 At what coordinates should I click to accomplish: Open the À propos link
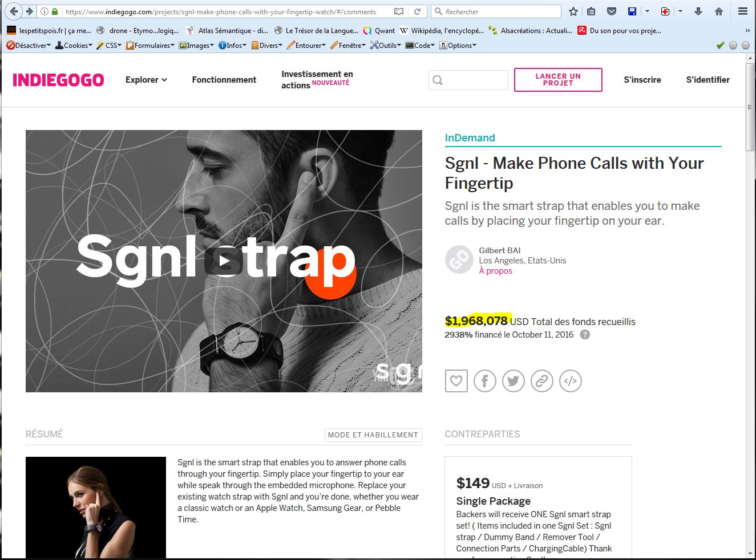(x=495, y=271)
